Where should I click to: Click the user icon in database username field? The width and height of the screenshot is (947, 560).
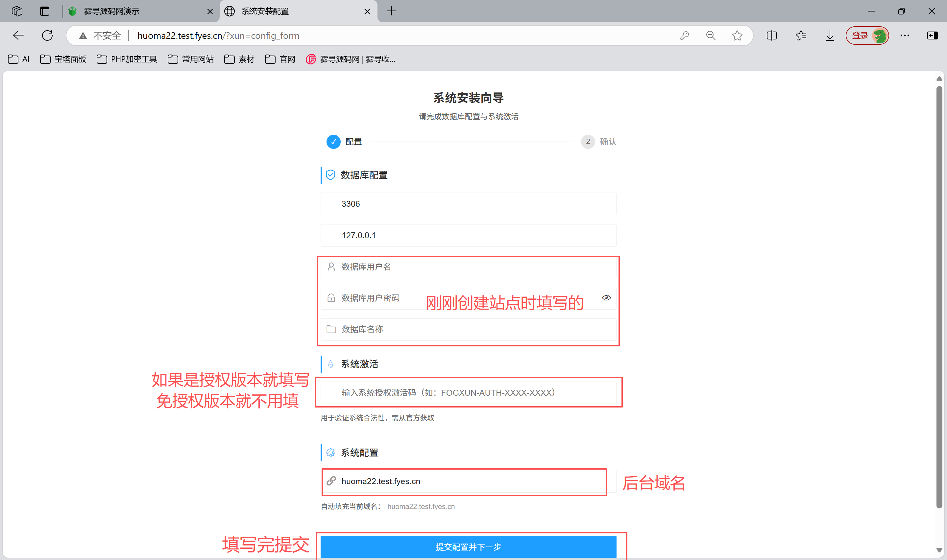click(x=331, y=267)
